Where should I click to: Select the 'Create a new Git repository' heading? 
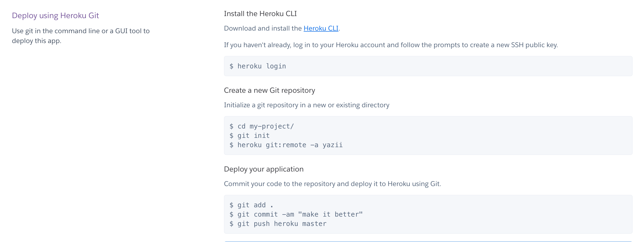(x=269, y=90)
